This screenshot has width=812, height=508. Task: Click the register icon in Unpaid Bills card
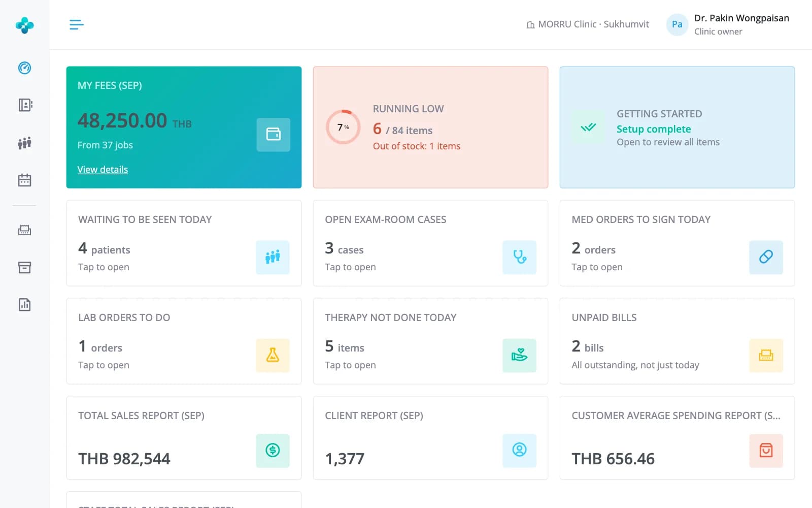(x=766, y=355)
